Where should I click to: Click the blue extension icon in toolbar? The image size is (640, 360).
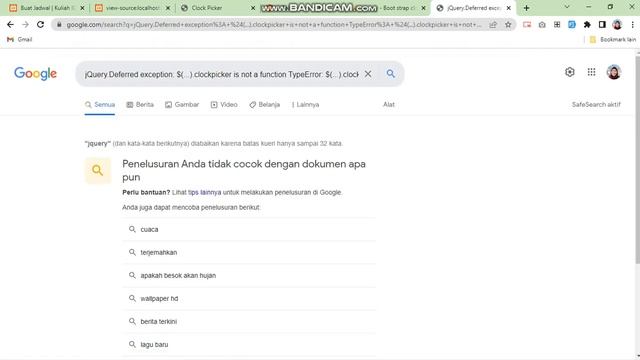572,24
